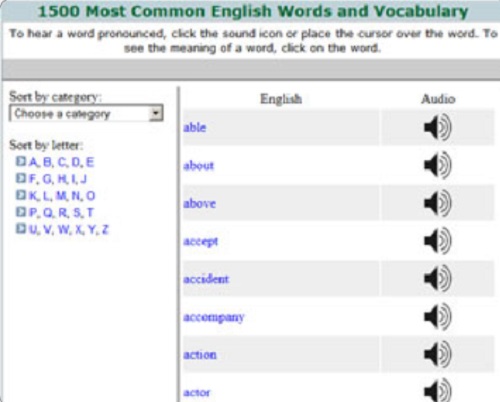Open the Choose a category dropdown
Viewport: 500px width, 402px height.
pos(86,113)
